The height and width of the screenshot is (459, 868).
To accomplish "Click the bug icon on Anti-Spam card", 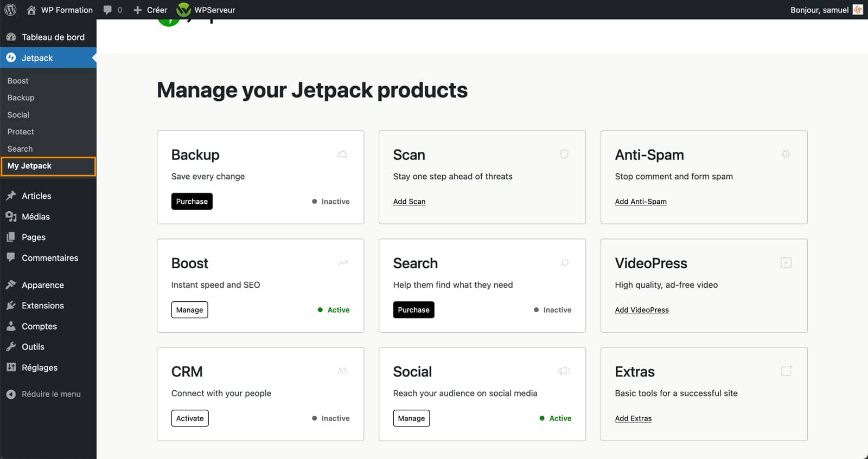I will [x=786, y=154].
